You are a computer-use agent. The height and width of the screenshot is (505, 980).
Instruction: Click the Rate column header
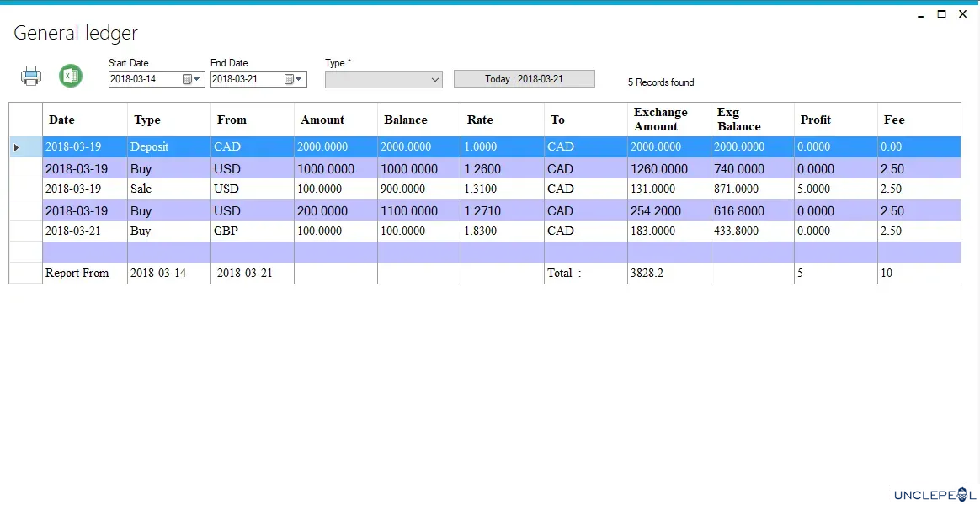pyautogui.click(x=503, y=120)
